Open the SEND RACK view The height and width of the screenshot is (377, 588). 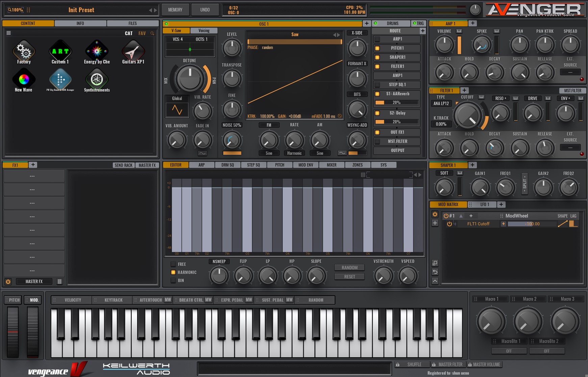(123, 165)
